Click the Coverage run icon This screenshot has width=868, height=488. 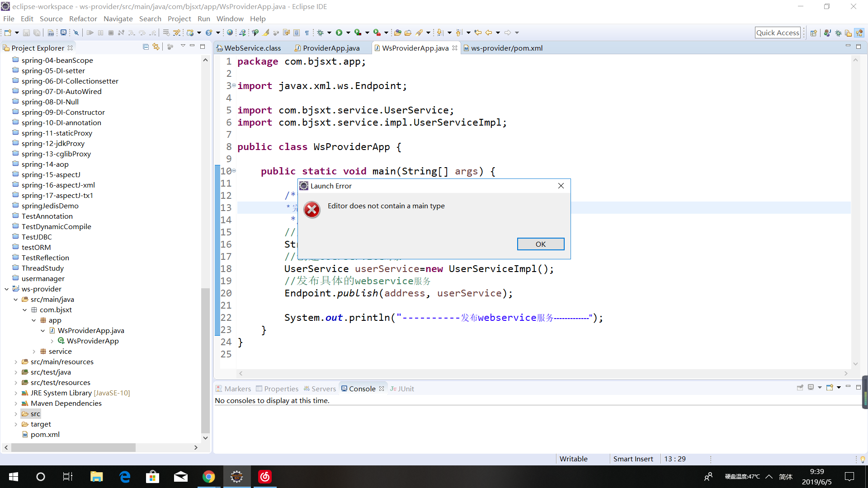pyautogui.click(x=358, y=33)
